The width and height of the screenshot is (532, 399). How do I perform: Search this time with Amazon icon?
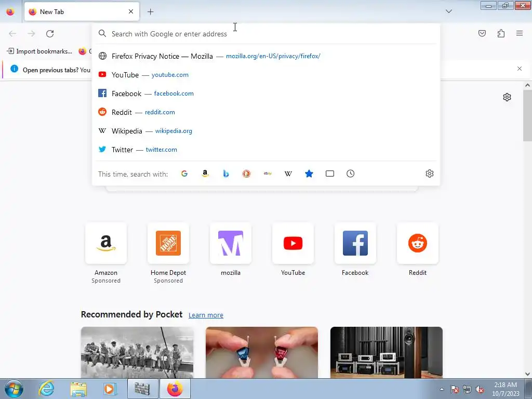tap(205, 174)
